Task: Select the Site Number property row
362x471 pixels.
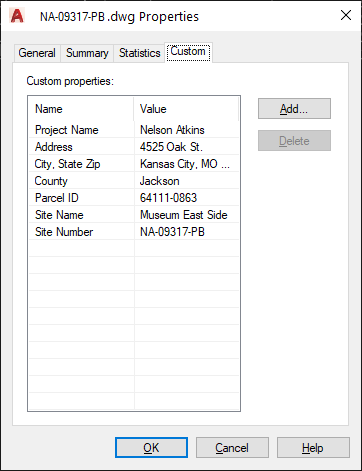Action: point(134,232)
